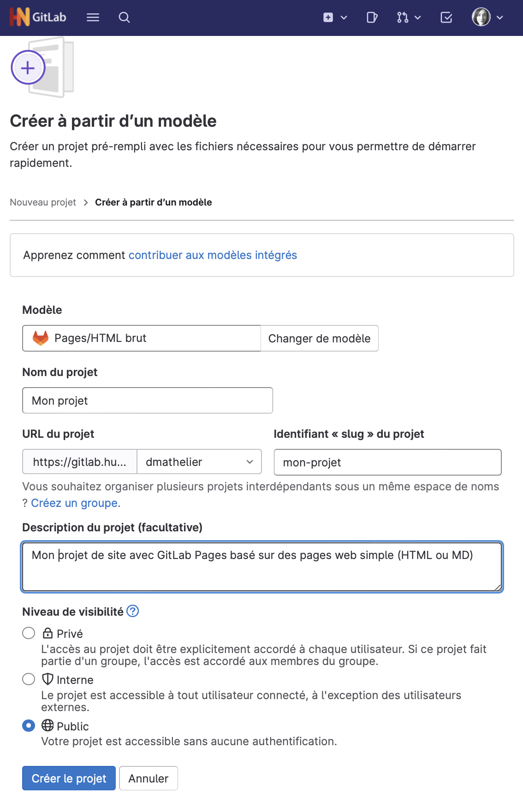
Task: Click the Créer le projet button
Action: pyautogui.click(x=69, y=778)
